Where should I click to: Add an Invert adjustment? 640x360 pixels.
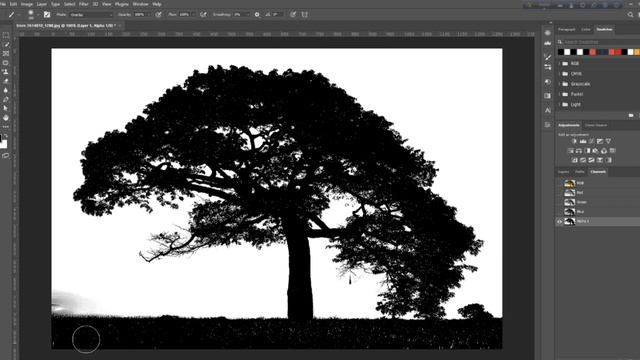point(574,160)
